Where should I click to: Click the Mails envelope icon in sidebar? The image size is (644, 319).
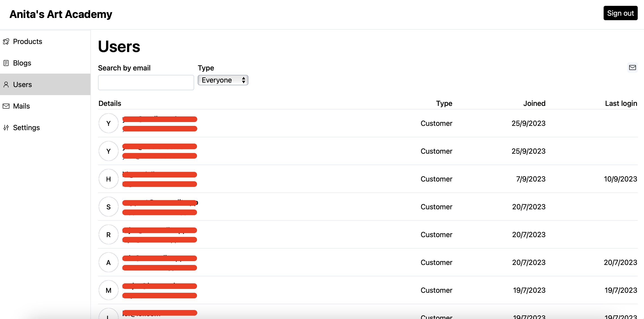pos(6,106)
